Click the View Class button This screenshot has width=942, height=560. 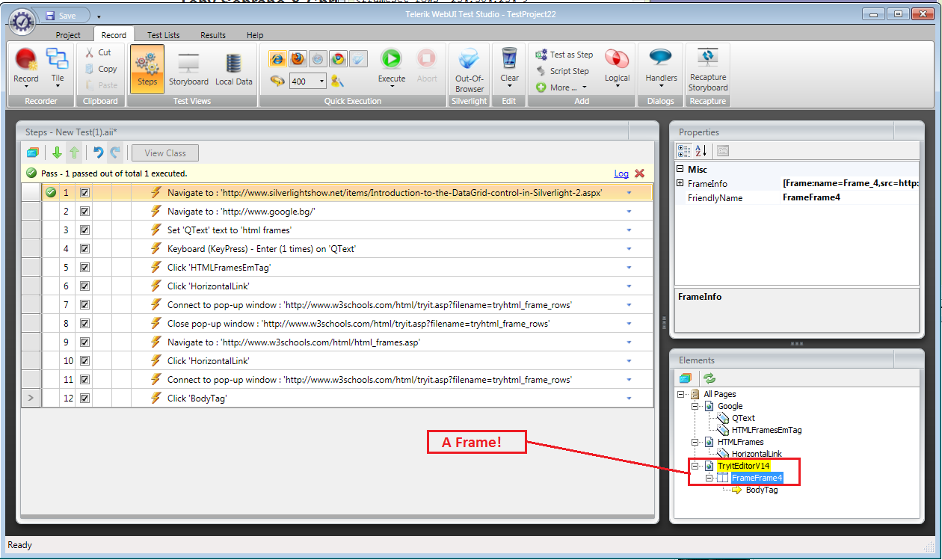click(165, 153)
